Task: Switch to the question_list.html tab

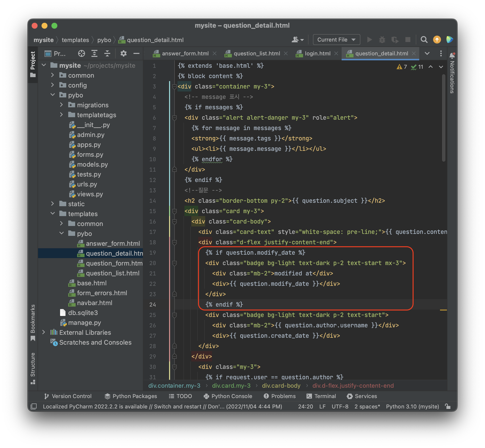Action: point(257,53)
